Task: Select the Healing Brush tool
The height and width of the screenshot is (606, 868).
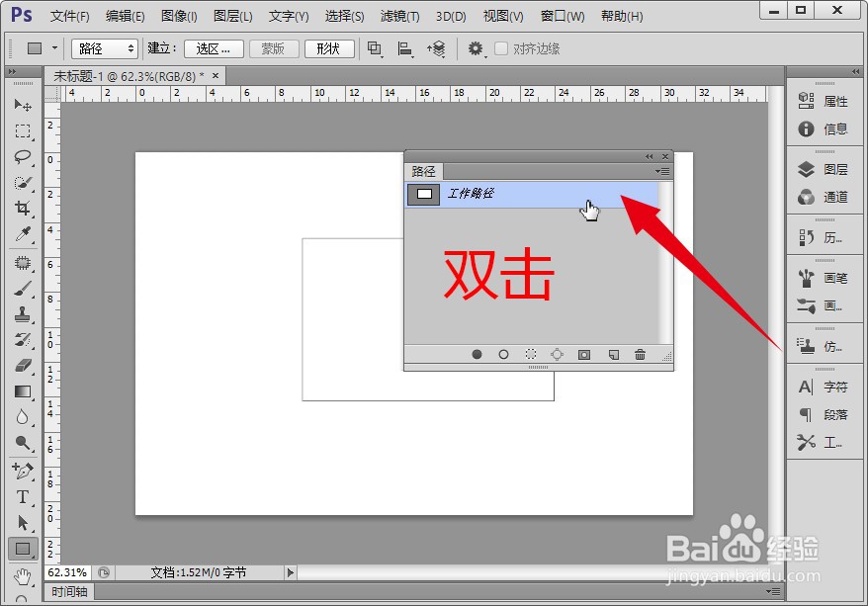Action: [x=23, y=263]
